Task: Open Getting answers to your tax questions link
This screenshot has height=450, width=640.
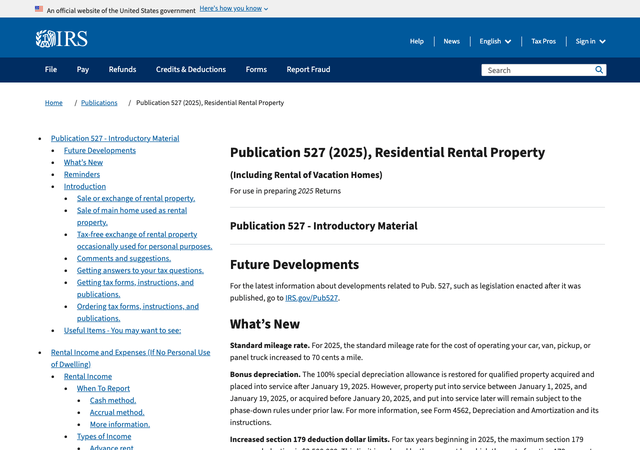Action: coord(140,270)
